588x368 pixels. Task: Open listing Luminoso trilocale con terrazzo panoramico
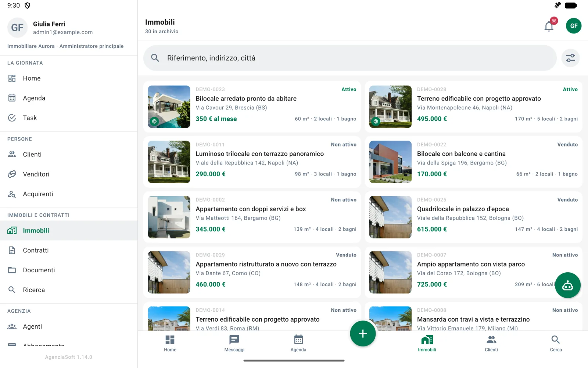pos(252,162)
